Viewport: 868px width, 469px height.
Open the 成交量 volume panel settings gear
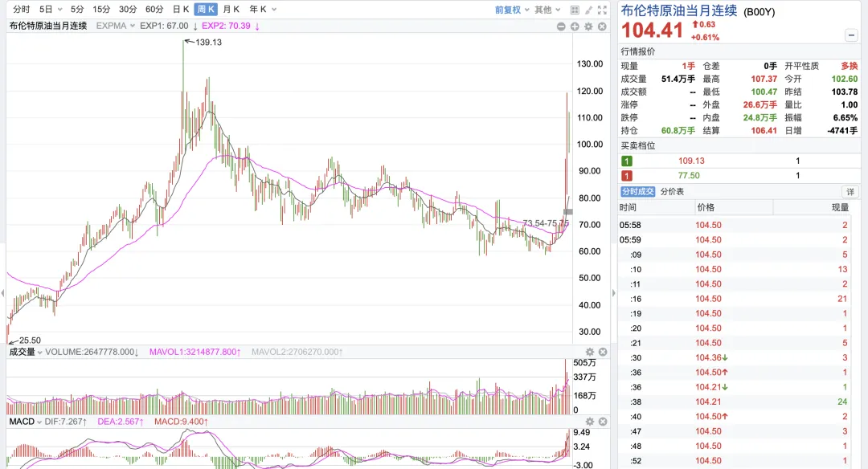(590, 352)
